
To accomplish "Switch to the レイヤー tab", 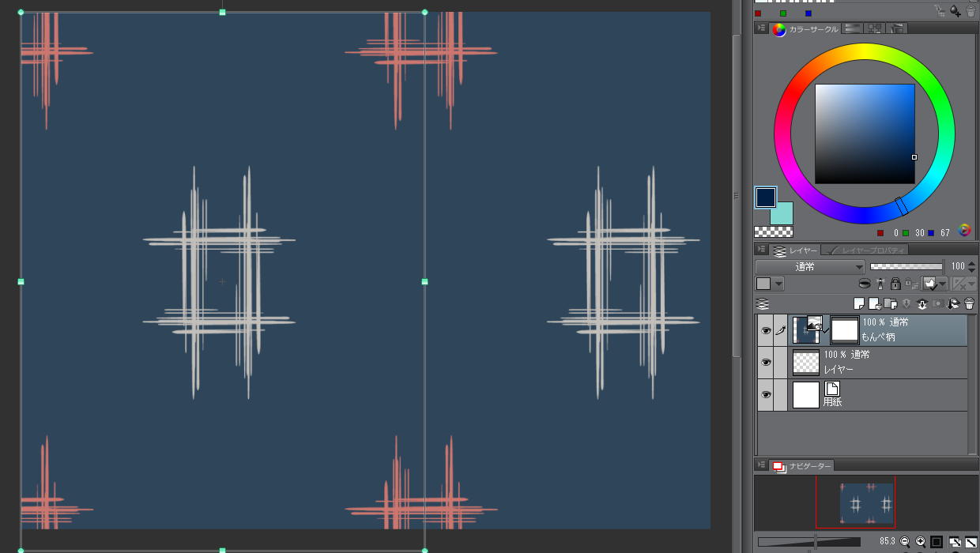I will point(796,250).
